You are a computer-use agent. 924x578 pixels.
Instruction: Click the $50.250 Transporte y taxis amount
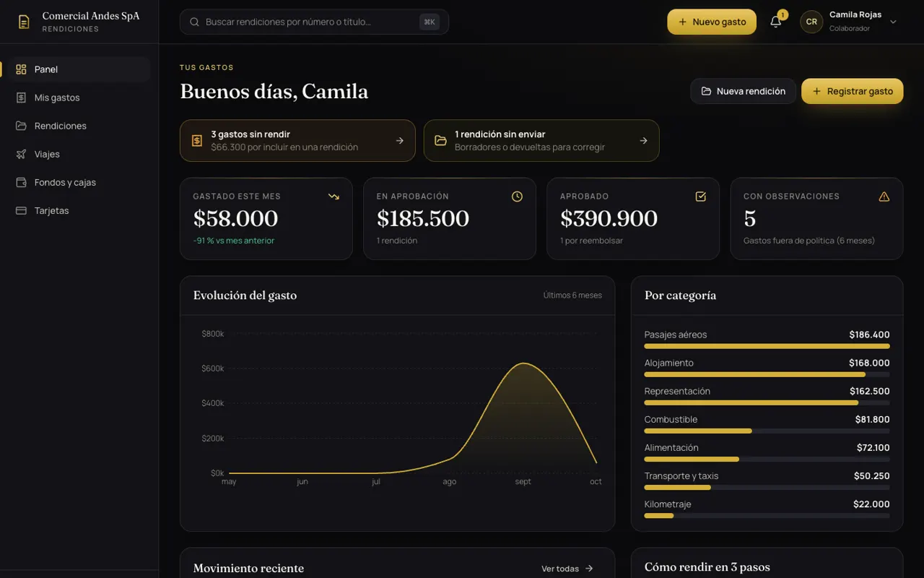point(872,475)
